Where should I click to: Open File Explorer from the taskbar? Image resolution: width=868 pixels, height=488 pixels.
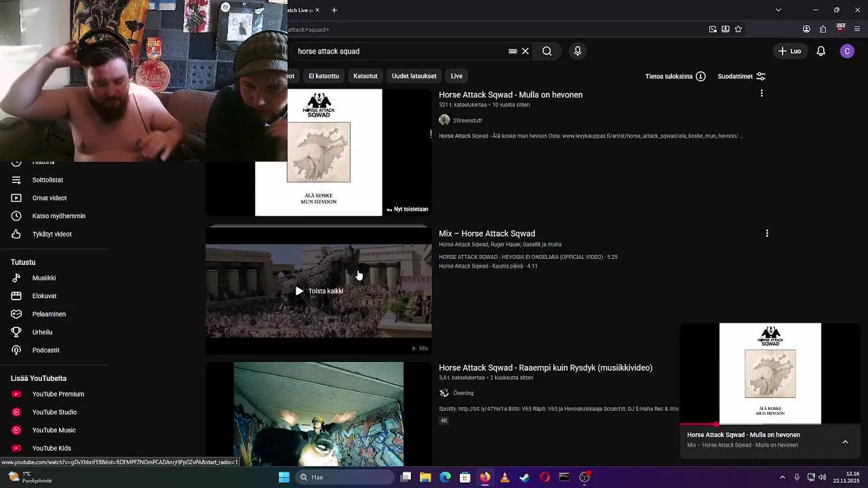pyautogui.click(x=425, y=477)
